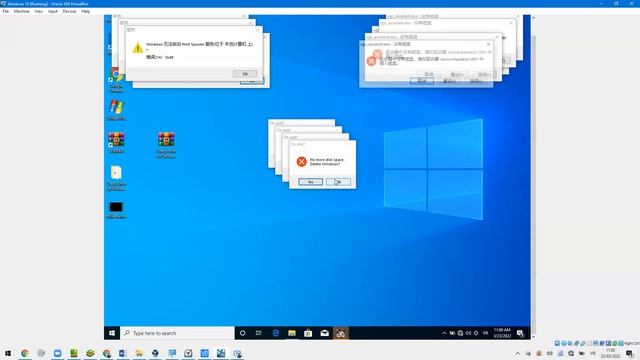The width and height of the screenshot is (640, 360).
Task: Launch Microsoft Edge from guest taskbar
Action: [x=276, y=333]
